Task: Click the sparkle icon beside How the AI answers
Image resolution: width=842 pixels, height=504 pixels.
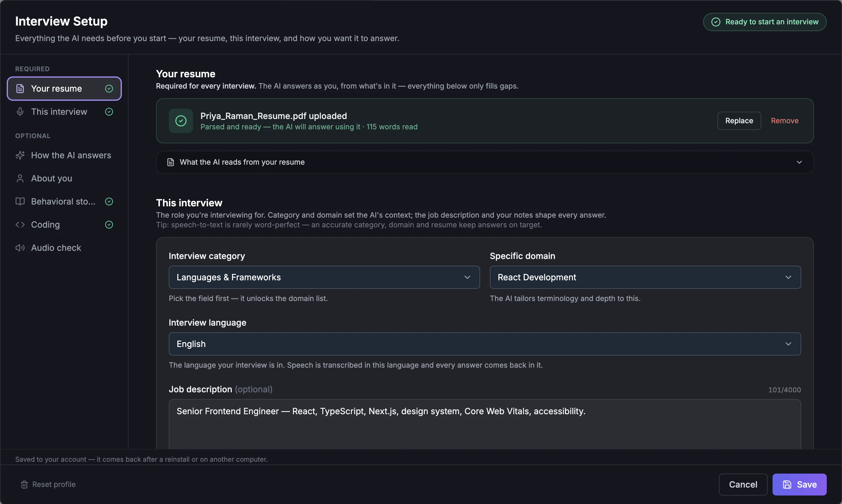Action: (x=20, y=155)
